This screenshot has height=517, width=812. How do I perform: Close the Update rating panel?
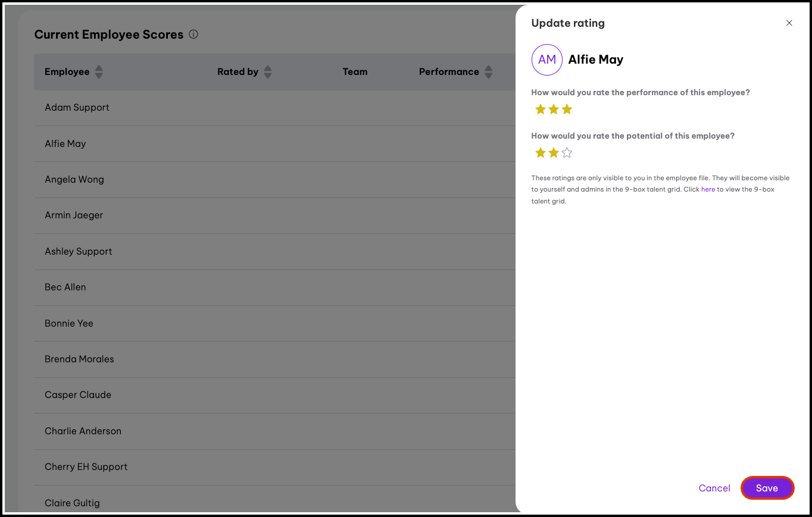click(789, 23)
